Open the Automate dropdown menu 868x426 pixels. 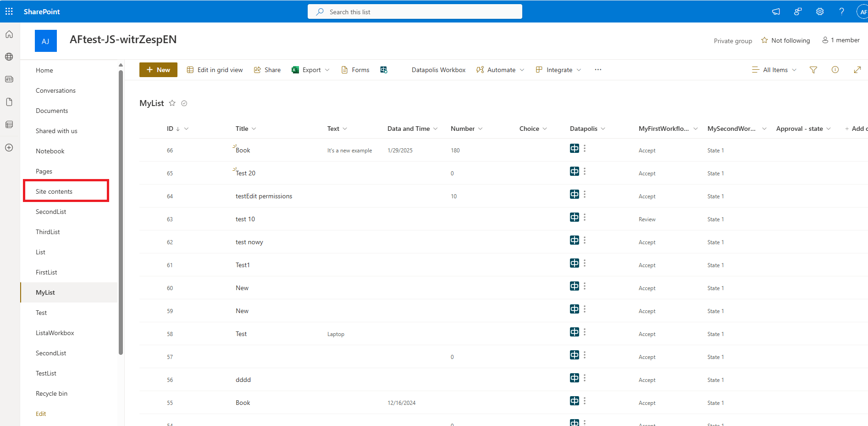point(500,70)
